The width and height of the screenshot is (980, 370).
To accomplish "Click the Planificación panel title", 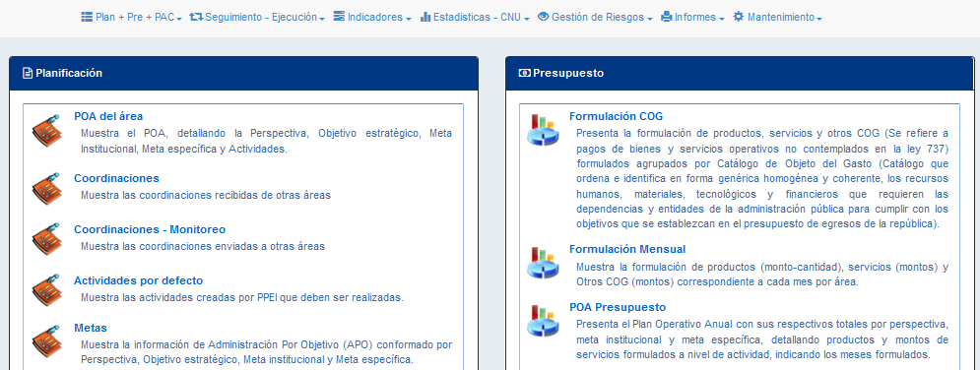I will coord(69,73).
